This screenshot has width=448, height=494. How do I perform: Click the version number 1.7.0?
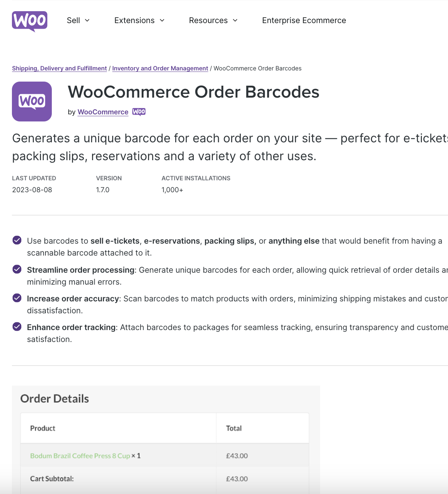pyautogui.click(x=102, y=190)
